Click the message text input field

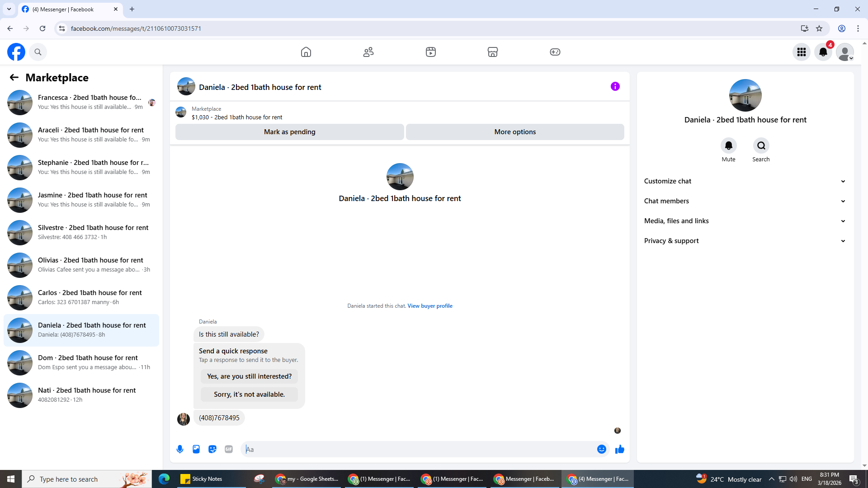coord(418,449)
